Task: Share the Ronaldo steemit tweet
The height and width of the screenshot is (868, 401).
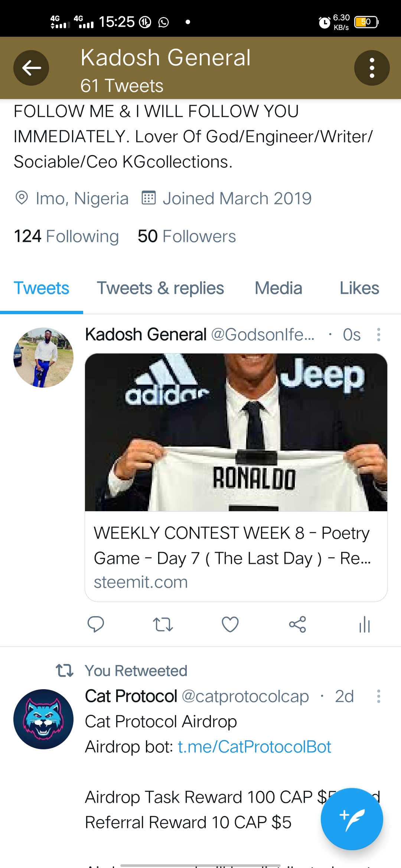Action: (297, 624)
